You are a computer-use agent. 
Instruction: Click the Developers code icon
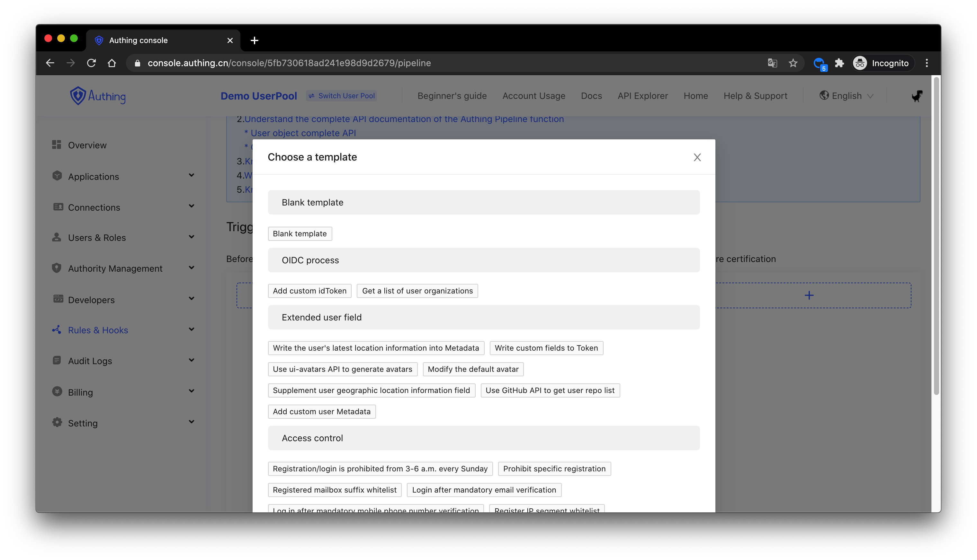coord(58,299)
